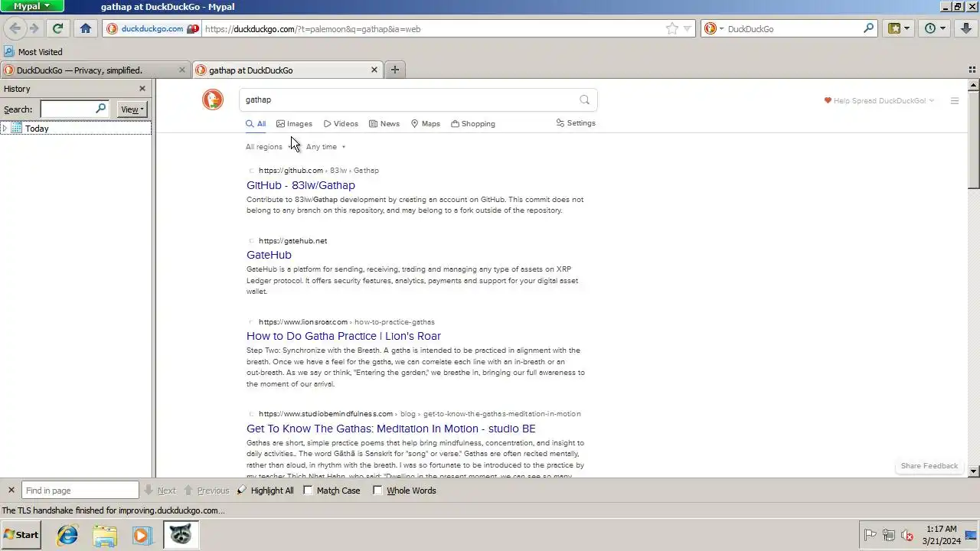Open the History View dropdown
This screenshot has width=980, height=551.
[x=132, y=109]
